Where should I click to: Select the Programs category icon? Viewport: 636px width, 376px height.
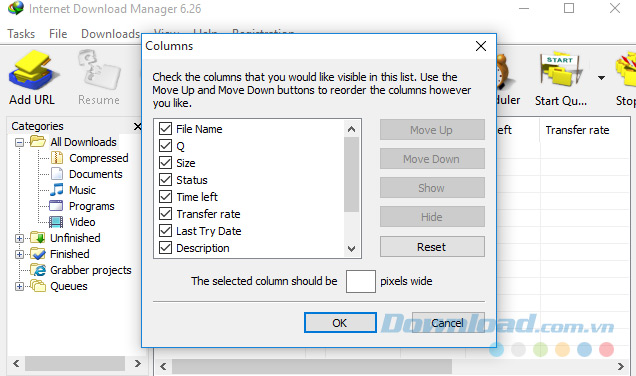pos(56,206)
